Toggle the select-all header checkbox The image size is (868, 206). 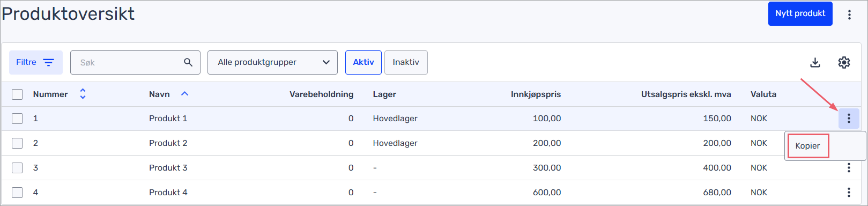(17, 94)
